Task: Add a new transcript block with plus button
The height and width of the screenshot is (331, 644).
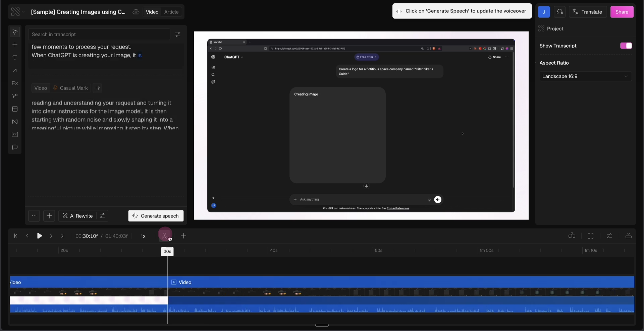Action: coord(49,216)
